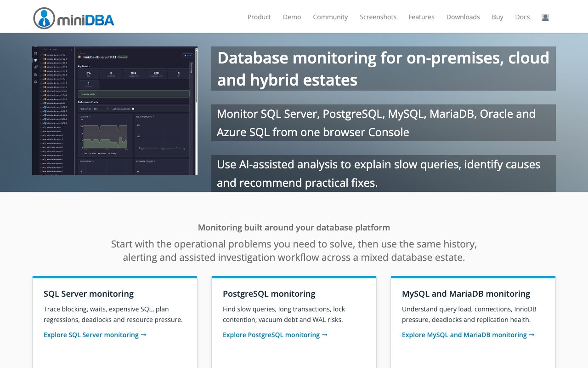Image resolution: width=588 pixels, height=368 pixels.
Task: Open Explore MySQL and MariaDB monitoring link
Action: click(468, 335)
